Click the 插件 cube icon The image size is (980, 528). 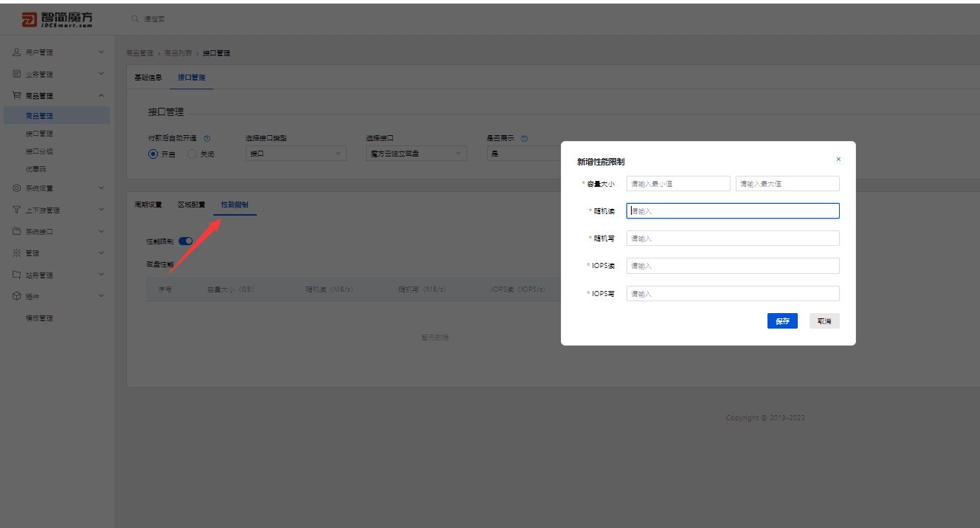click(16, 296)
